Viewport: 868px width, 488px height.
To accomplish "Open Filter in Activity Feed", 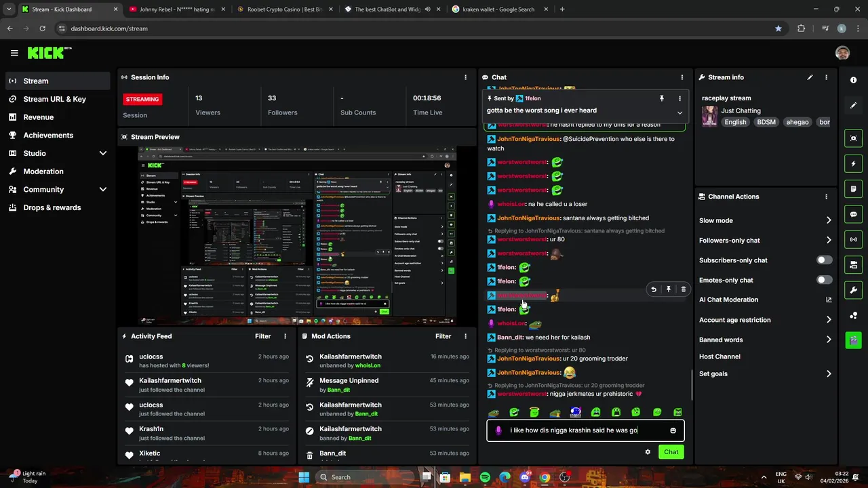I will [x=262, y=336].
